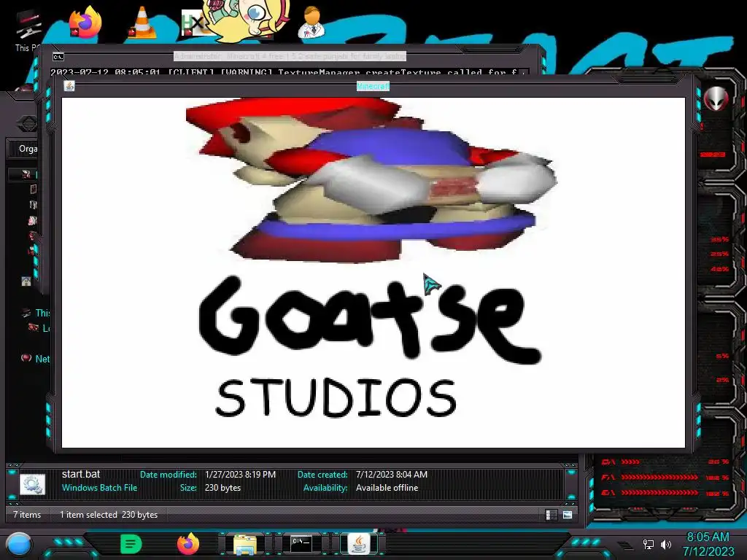Click the Size 230 bytes value
The height and width of the screenshot is (560, 747).
[222, 488]
